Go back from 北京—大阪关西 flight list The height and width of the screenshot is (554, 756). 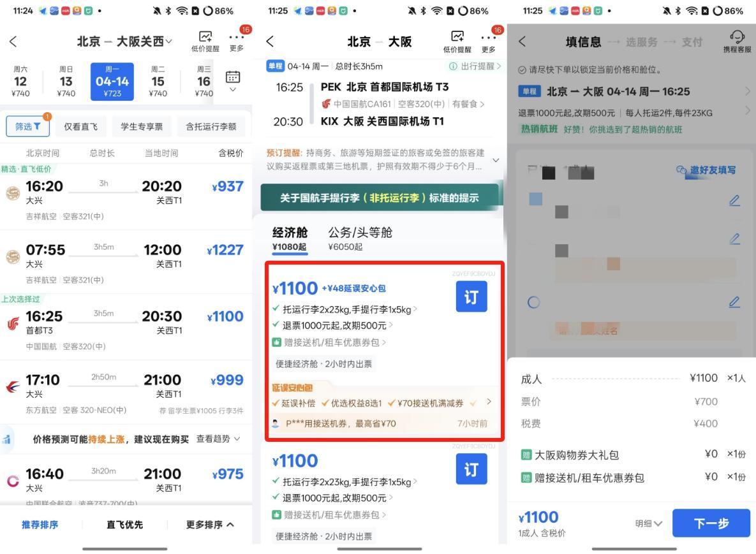coord(13,41)
